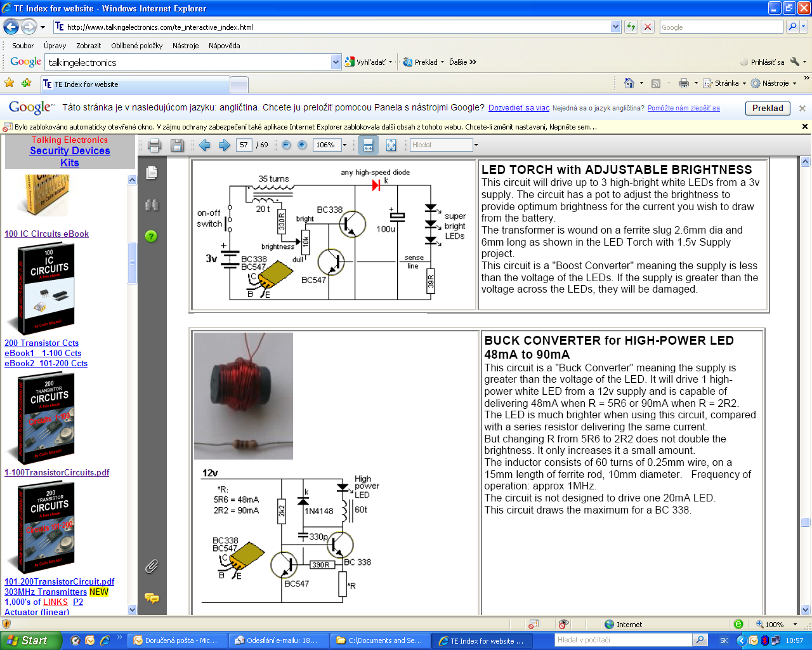Image resolution: width=812 pixels, height=650 pixels.
Task: Click the wrench settings icon on Google toolbar
Action: tap(794, 62)
